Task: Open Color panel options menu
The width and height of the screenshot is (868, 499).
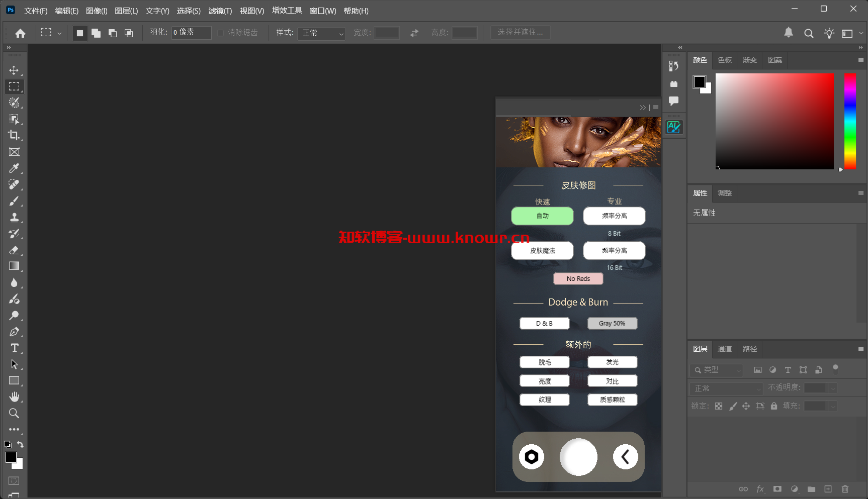Action: pyautogui.click(x=860, y=60)
